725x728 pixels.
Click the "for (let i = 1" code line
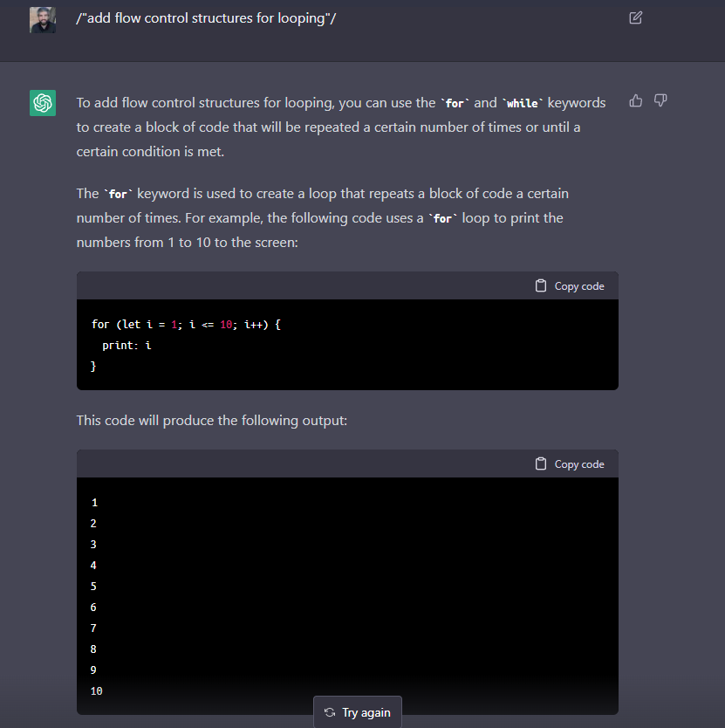[186, 324]
